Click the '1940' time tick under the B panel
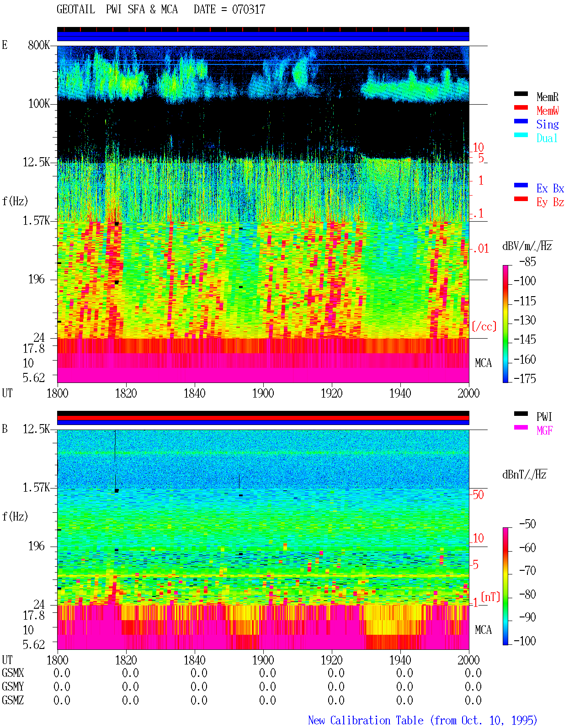The image size is (585, 728). point(400,660)
